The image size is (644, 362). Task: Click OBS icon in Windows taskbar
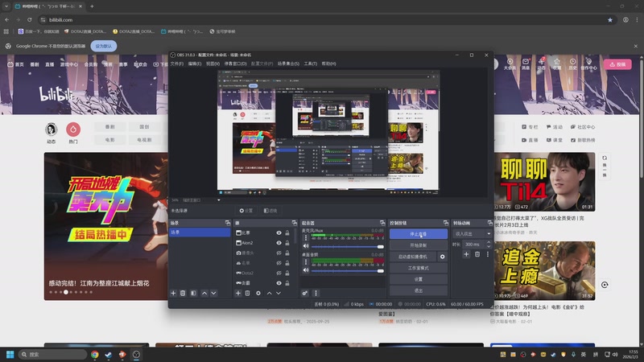click(x=136, y=354)
